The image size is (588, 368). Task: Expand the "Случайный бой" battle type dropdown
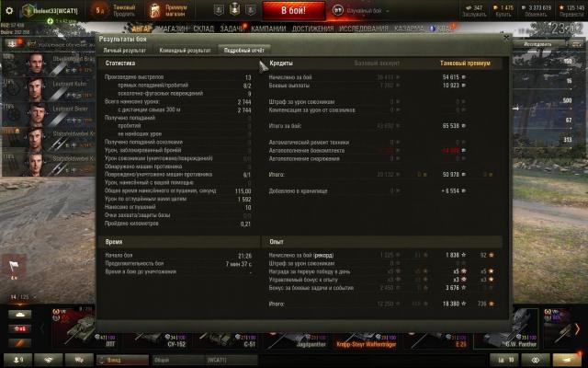[x=362, y=8]
